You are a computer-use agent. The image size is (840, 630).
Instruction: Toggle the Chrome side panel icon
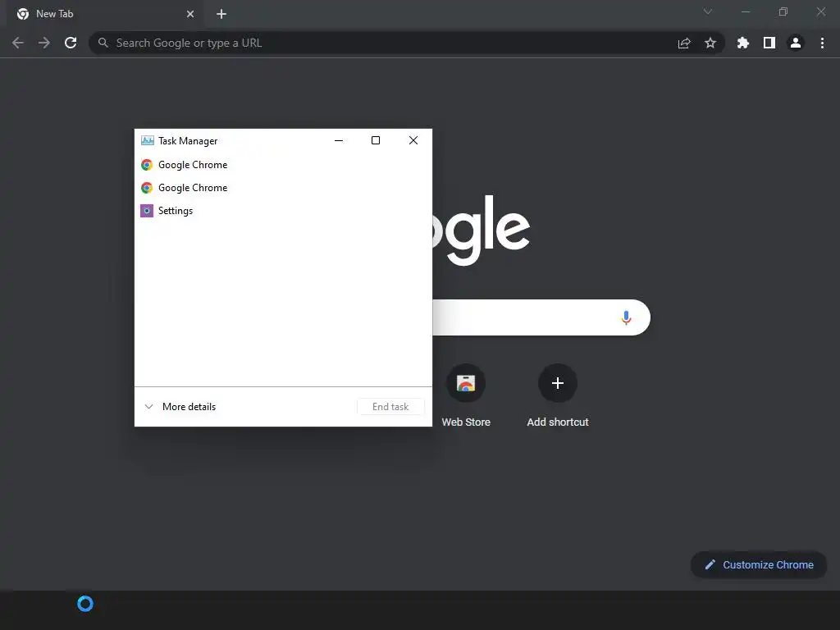[x=769, y=43]
